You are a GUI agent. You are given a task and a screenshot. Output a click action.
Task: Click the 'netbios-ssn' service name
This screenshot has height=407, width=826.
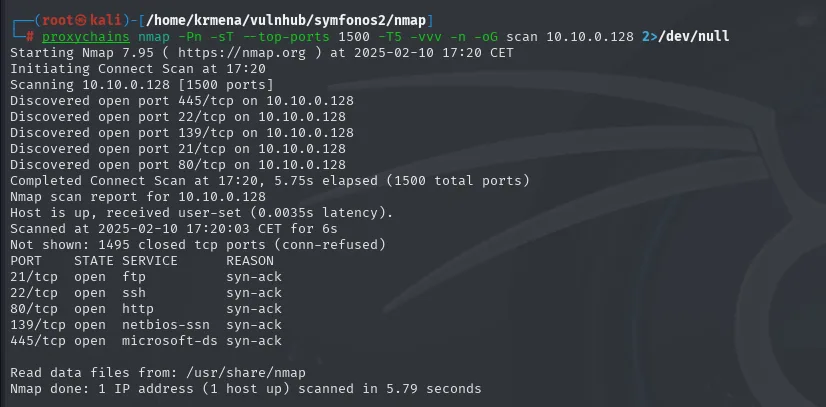pos(165,325)
